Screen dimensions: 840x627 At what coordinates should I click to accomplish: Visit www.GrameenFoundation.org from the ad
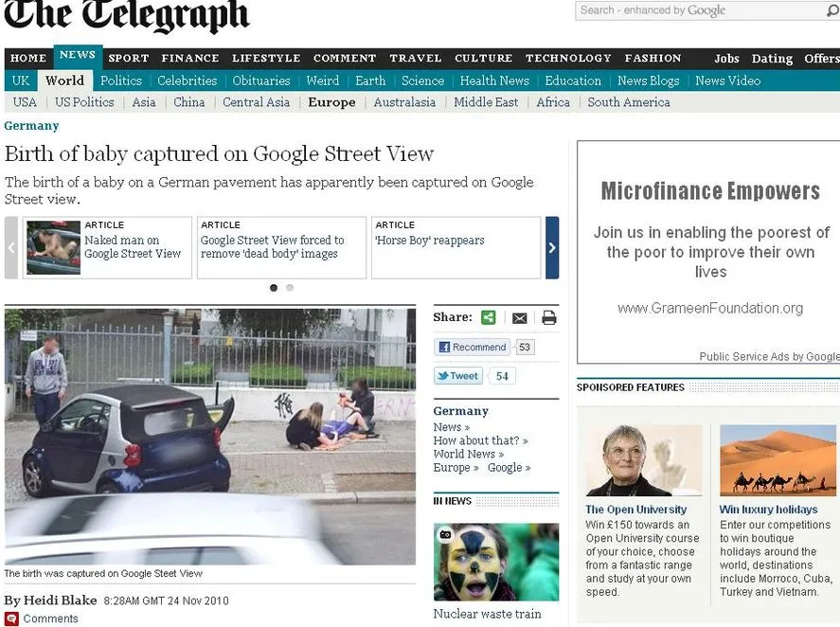[x=711, y=308]
